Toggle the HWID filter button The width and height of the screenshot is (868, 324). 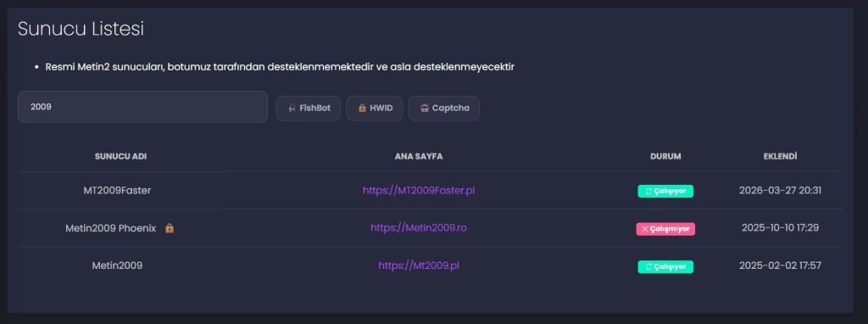coord(374,109)
